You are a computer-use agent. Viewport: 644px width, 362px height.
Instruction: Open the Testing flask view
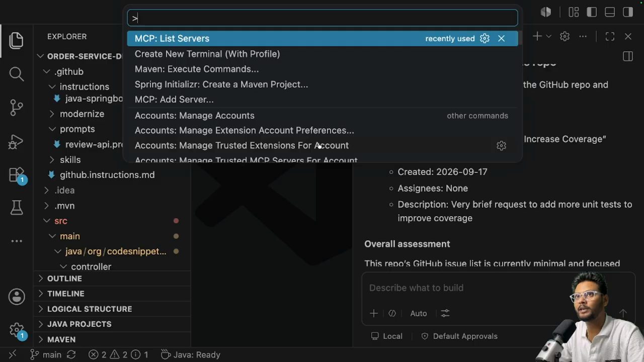point(16,207)
